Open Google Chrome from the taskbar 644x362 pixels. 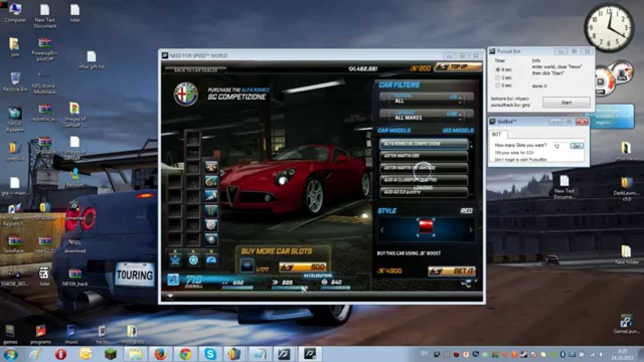[x=185, y=354]
